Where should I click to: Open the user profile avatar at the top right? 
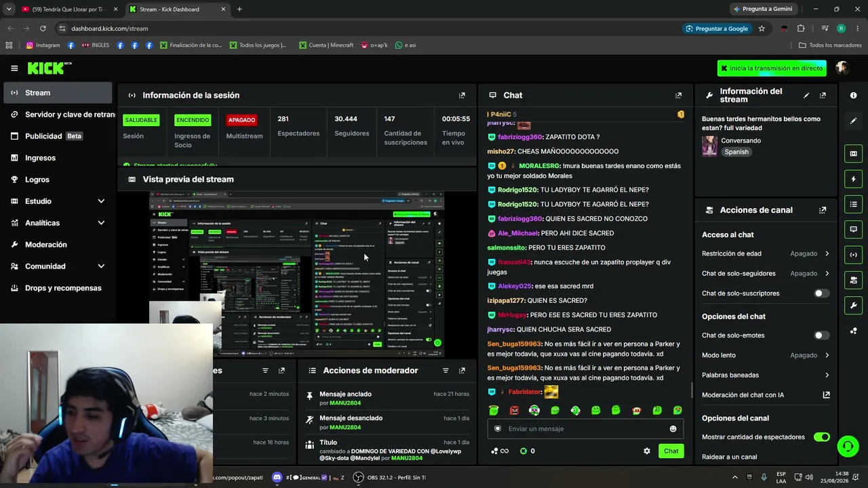coord(842,68)
